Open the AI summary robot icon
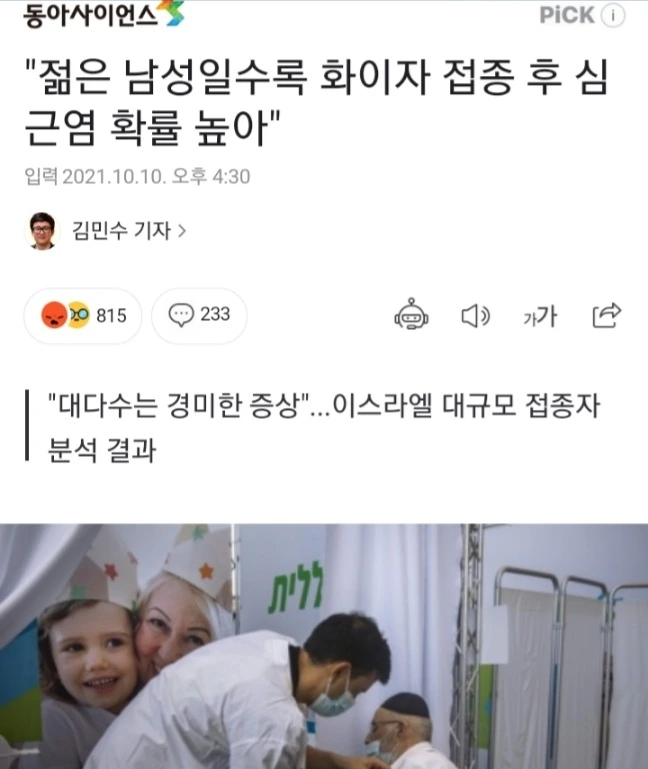Screen dimensions: 648x769 pos(411,314)
